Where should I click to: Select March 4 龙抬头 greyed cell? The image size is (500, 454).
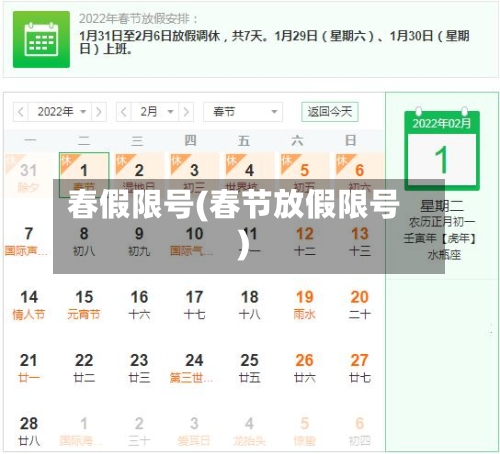249,431
